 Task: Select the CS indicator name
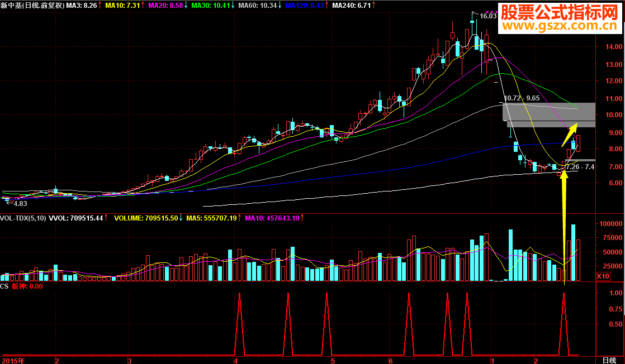click(x=4, y=286)
